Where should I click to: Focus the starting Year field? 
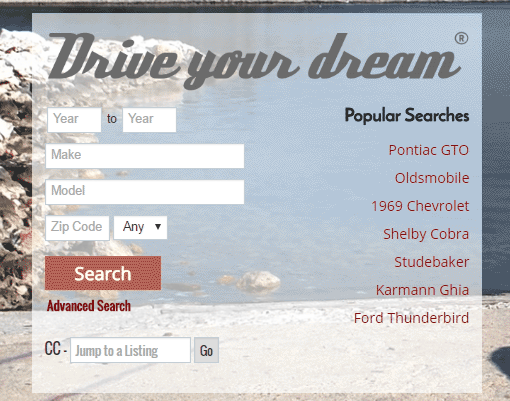pos(74,120)
